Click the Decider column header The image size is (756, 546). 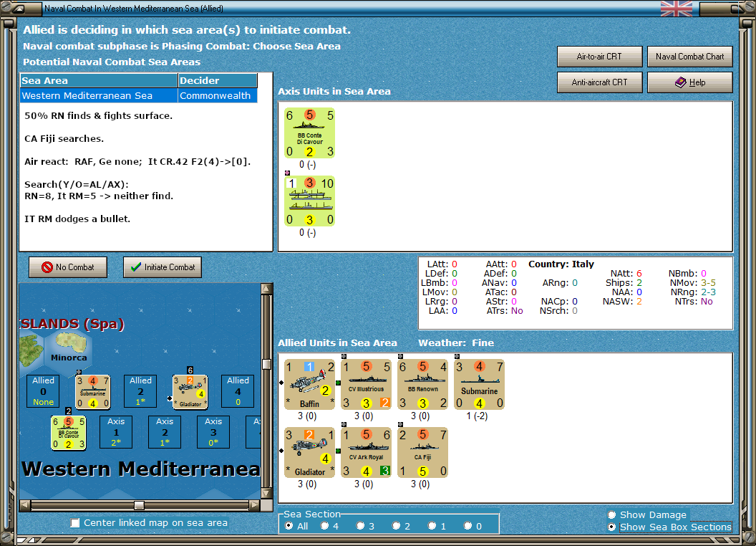coord(218,81)
